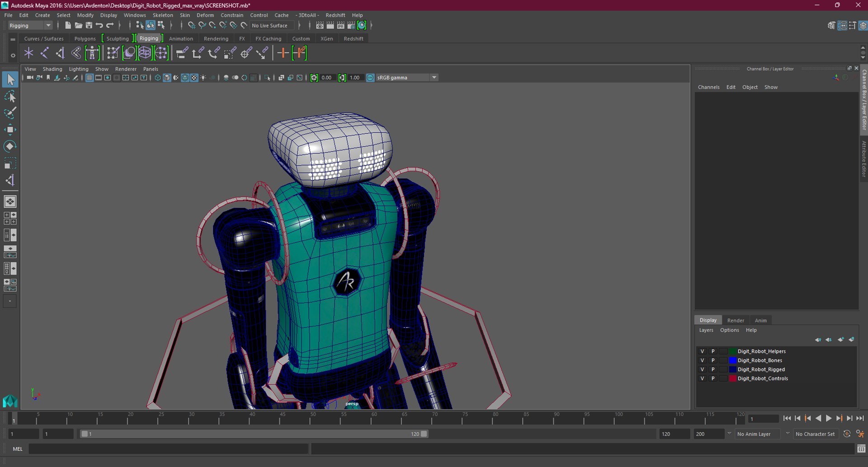Viewport: 868px width, 467px height.
Task: Click the current frame input field
Action: (763, 419)
